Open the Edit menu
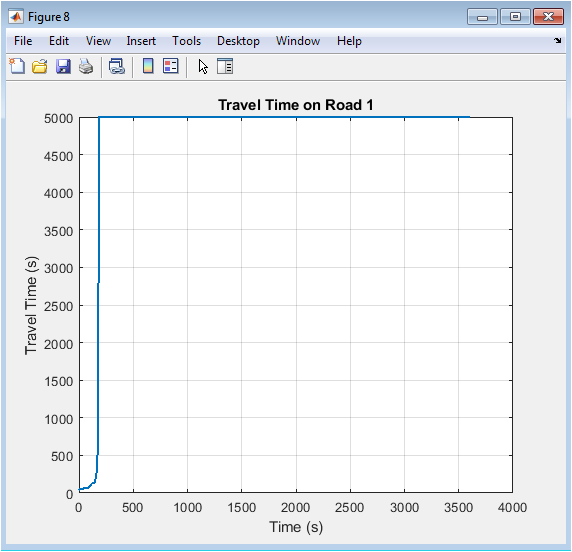 tap(59, 41)
